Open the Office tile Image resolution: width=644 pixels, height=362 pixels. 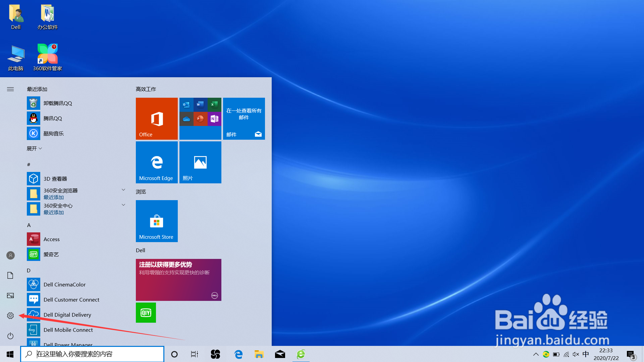point(157,119)
